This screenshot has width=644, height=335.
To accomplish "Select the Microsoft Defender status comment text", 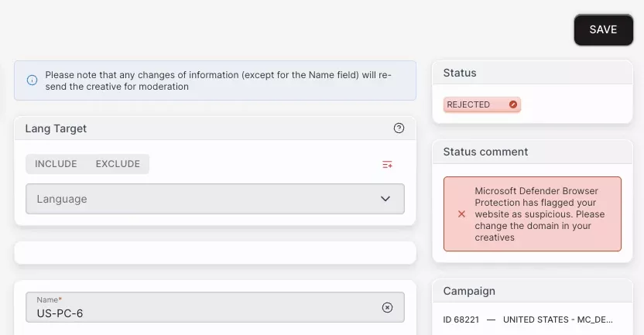I will click(x=540, y=214).
